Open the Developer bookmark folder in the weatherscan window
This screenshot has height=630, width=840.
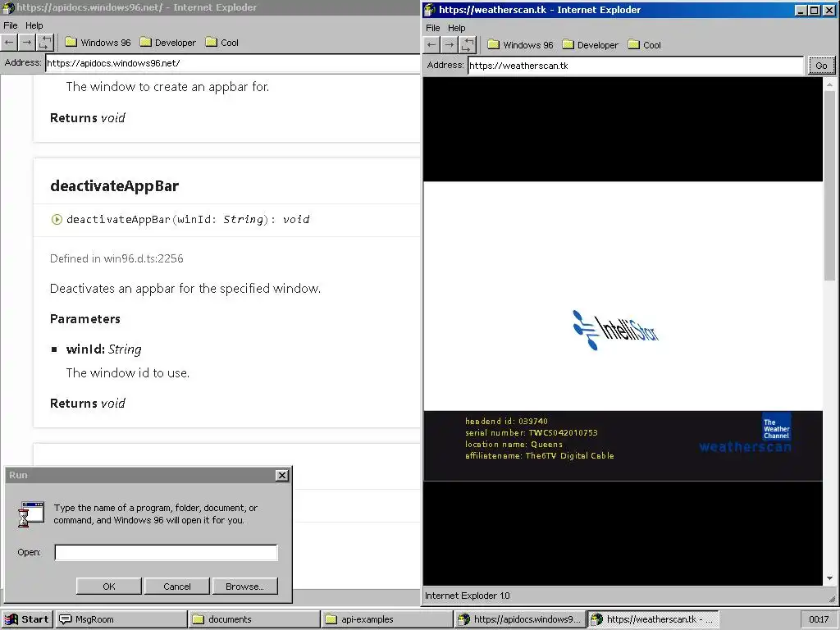591,45
